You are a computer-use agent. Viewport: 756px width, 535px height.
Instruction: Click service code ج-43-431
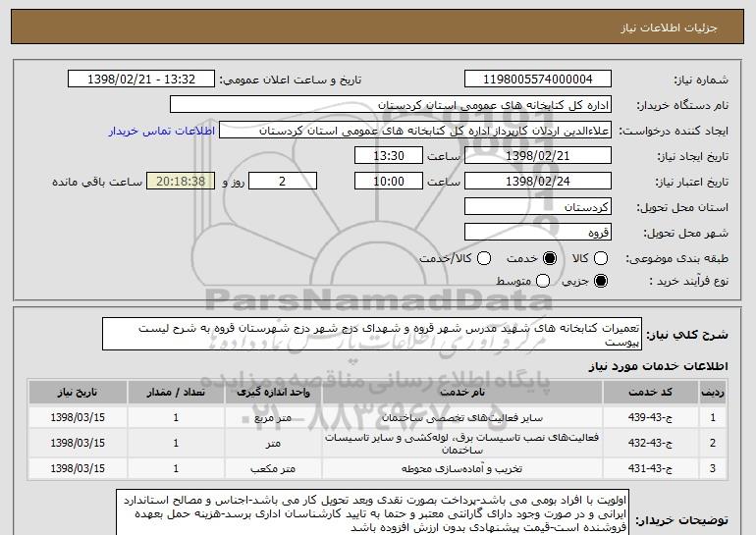point(650,468)
